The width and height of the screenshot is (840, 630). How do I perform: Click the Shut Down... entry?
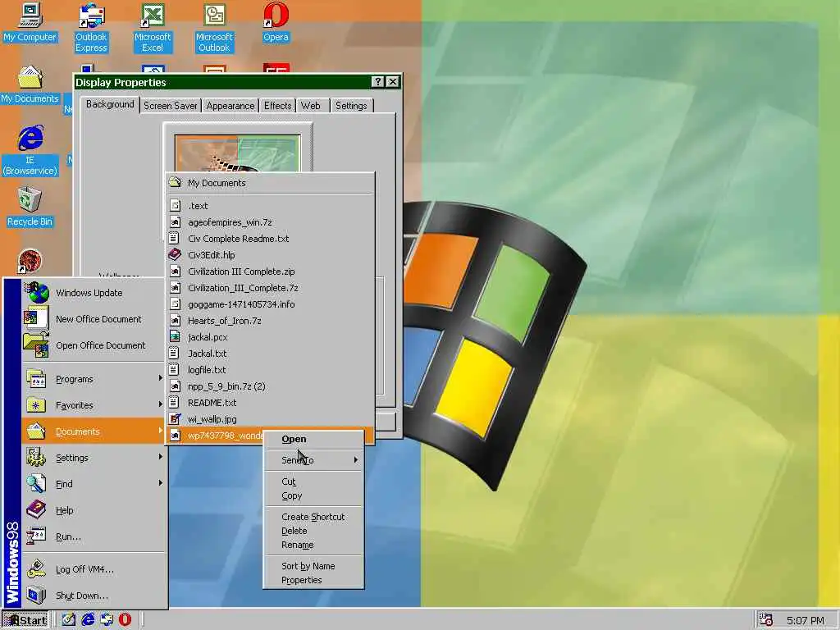click(x=94, y=596)
